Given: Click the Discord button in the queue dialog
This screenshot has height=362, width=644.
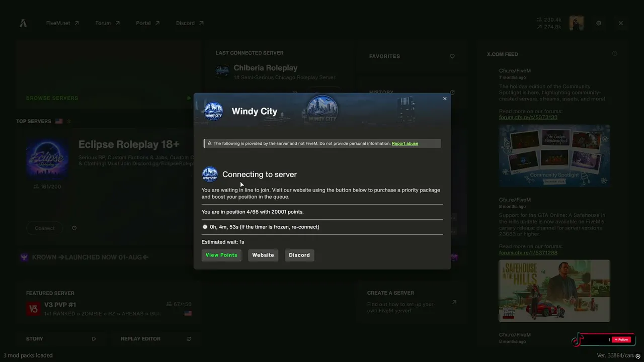Looking at the screenshot, I should coord(299,255).
